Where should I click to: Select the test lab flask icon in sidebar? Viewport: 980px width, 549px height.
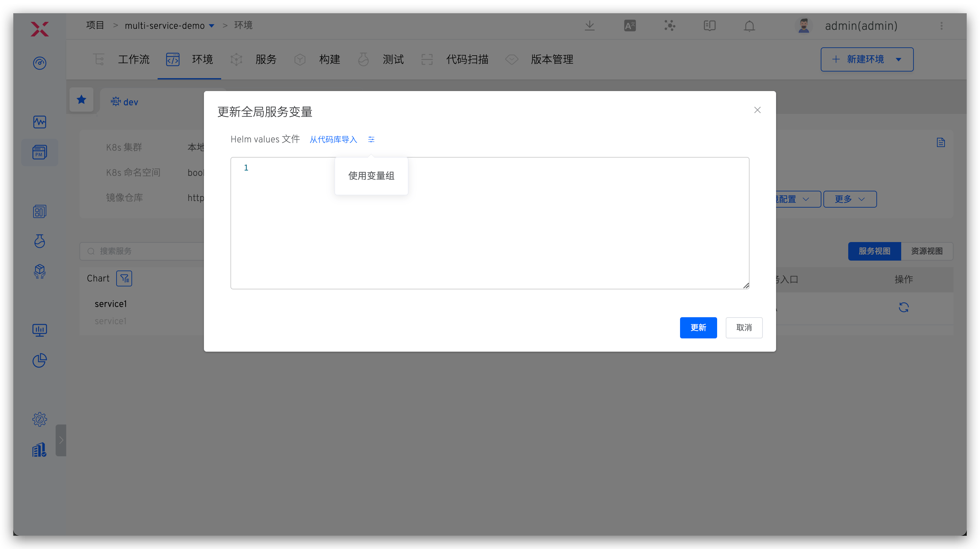click(40, 241)
